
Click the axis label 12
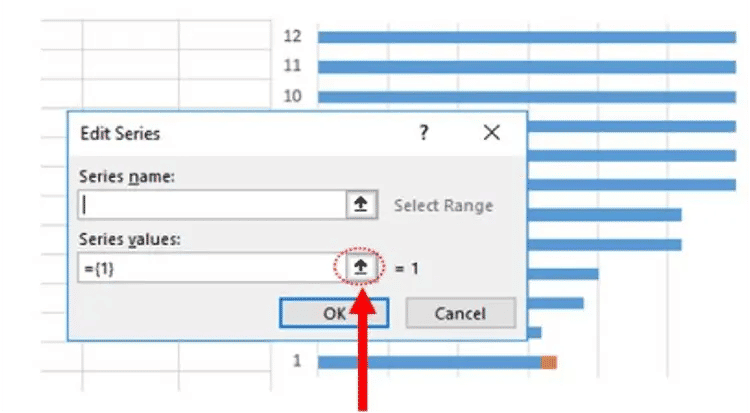pos(292,36)
